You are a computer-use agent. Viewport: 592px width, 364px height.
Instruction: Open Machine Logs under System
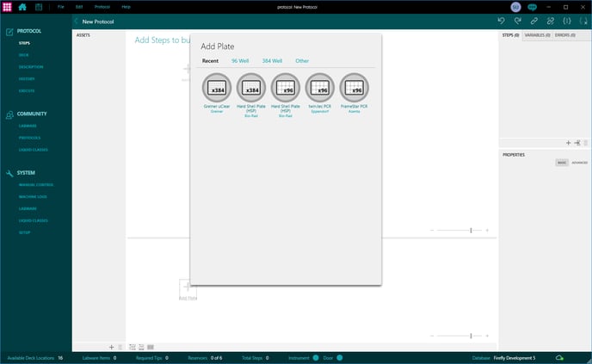pos(33,197)
